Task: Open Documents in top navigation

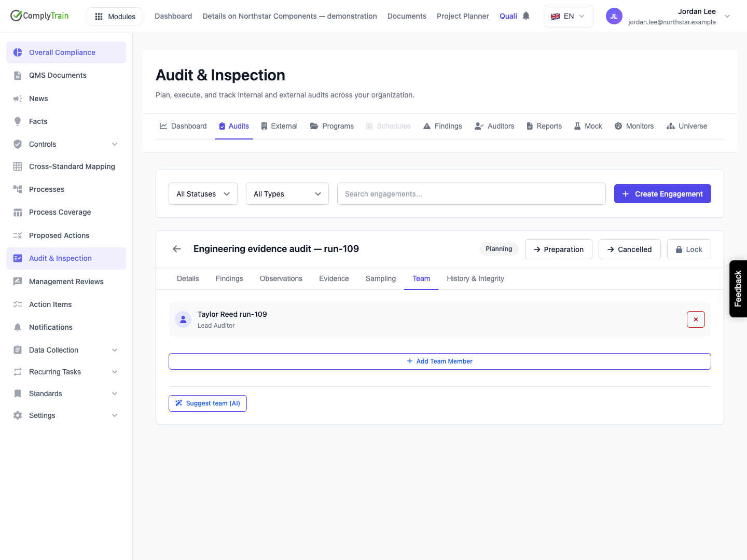Action: point(407,16)
